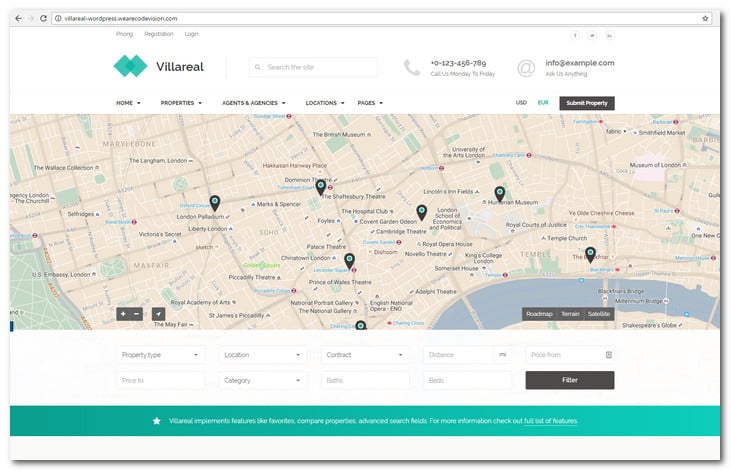Viewport: 731px width, 471px height.
Task: Open the Contract dropdown
Action: click(365, 355)
